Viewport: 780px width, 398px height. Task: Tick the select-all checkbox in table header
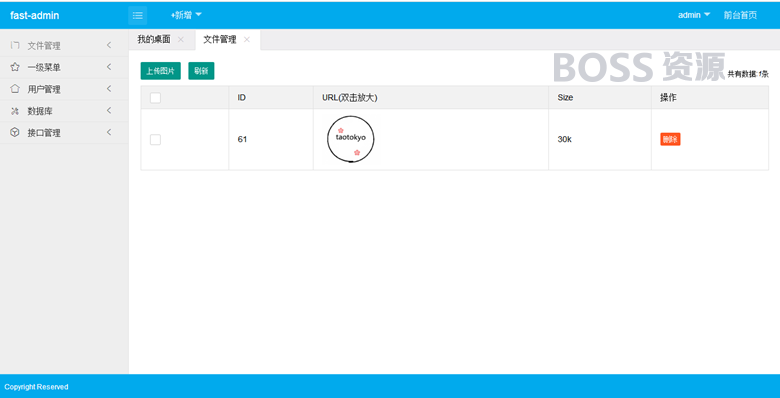tap(155, 98)
